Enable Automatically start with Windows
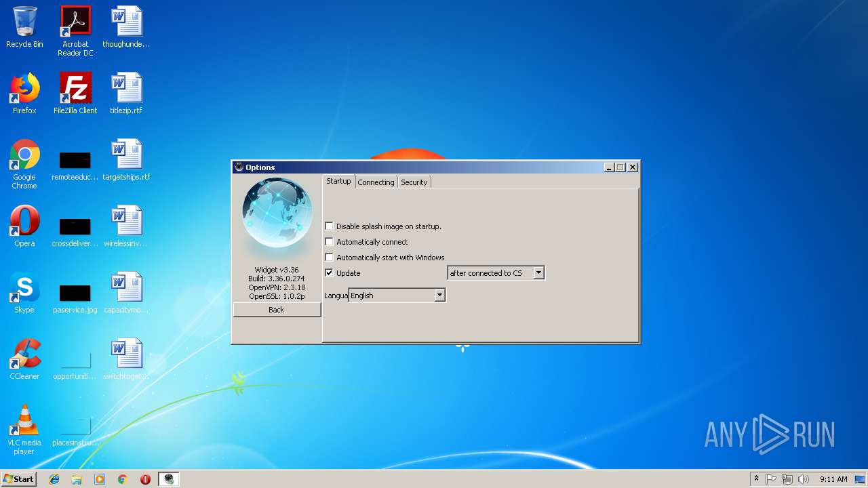 coord(330,258)
